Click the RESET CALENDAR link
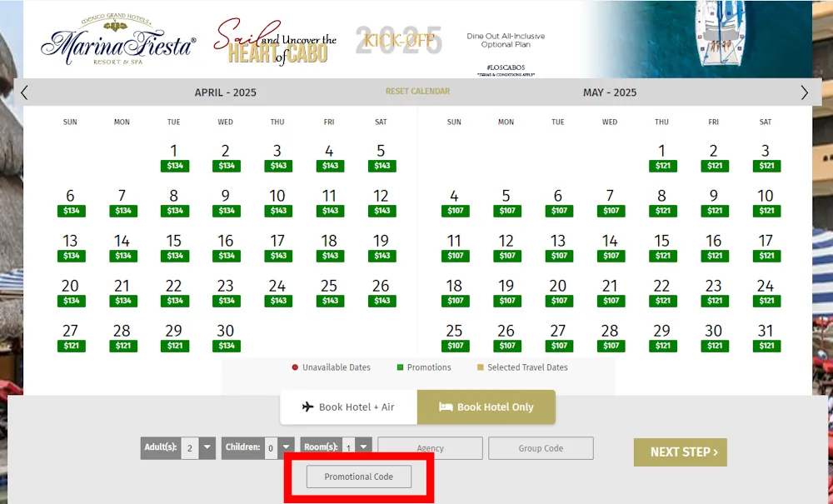The image size is (833, 504). [417, 92]
